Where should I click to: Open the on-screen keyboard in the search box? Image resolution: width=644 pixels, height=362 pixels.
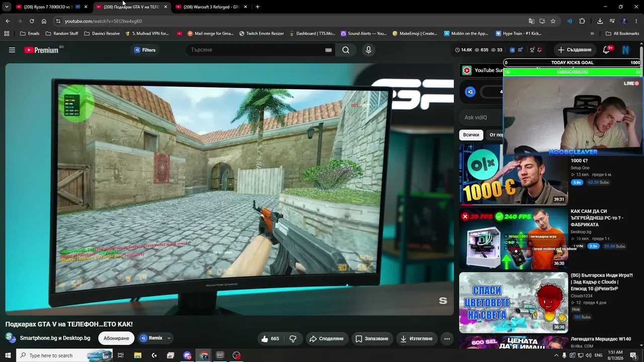point(329,50)
